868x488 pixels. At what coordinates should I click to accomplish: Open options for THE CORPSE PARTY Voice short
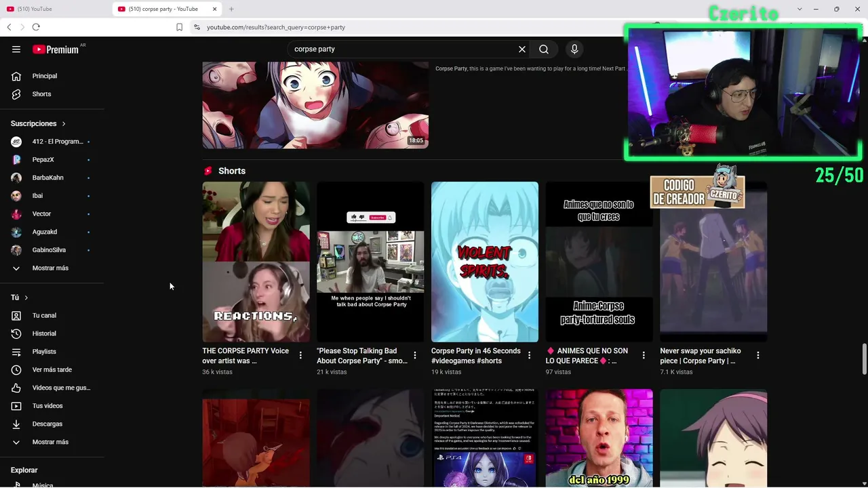click(x=300, y=355)
